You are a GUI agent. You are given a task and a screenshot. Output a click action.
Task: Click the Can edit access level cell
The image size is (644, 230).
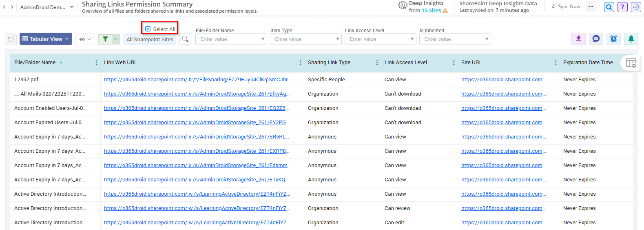394,223
